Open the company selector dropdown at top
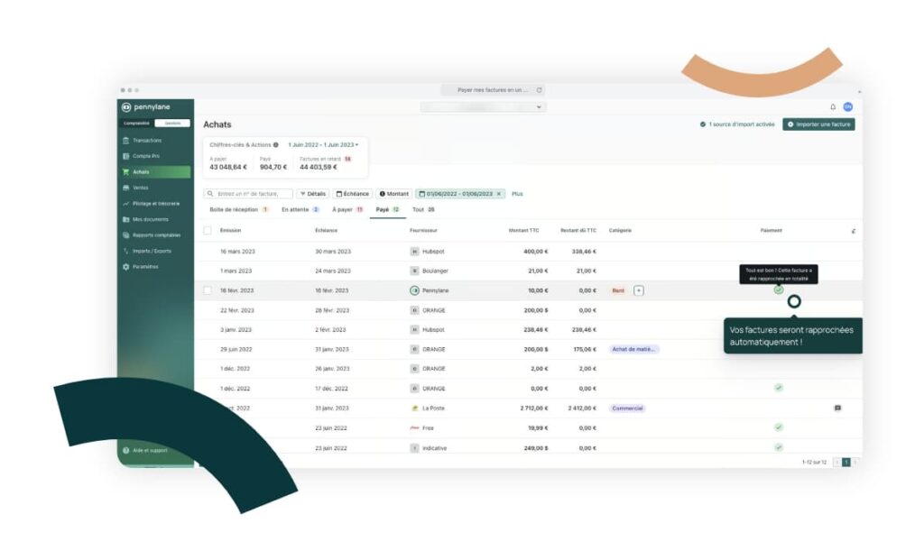924x560 pixels. pyautogui.click(x=483, y=107)
